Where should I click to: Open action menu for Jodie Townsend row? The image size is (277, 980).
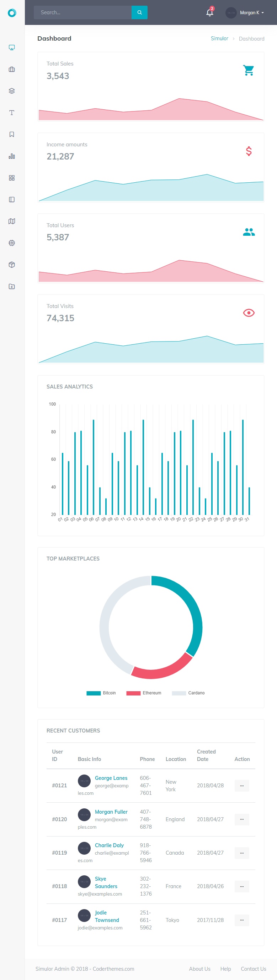[x=242, y=920]
